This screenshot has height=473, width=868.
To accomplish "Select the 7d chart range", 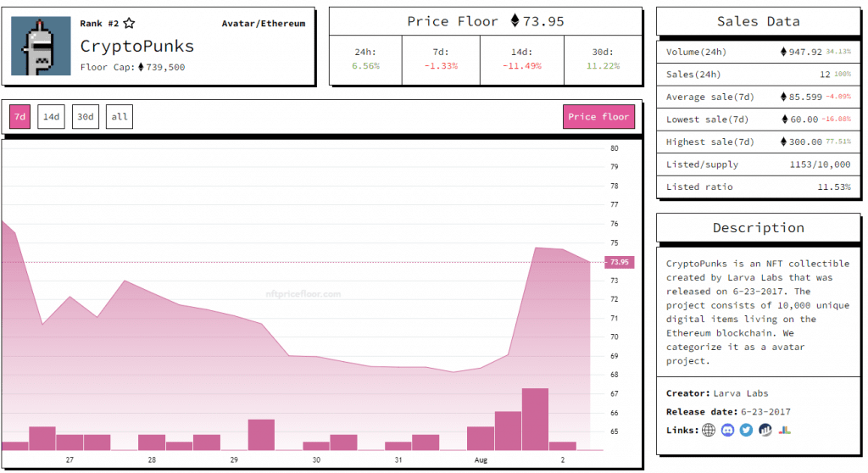I will pyautogui.click(x=20, y=117).
